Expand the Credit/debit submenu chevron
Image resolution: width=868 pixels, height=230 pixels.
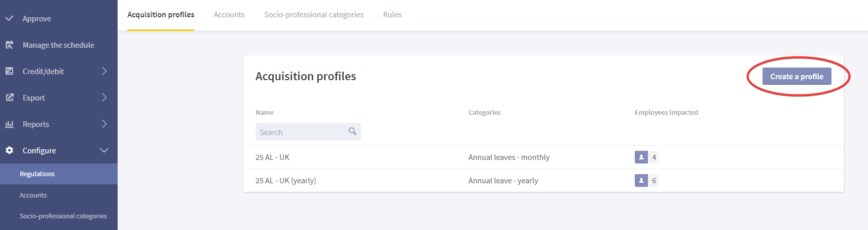[104, 71]
